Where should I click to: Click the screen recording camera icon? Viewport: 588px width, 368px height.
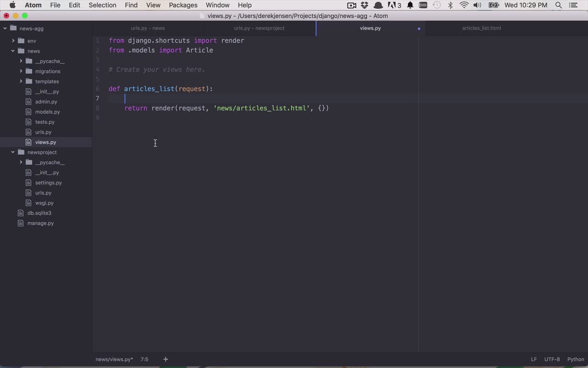click(352, 5)
